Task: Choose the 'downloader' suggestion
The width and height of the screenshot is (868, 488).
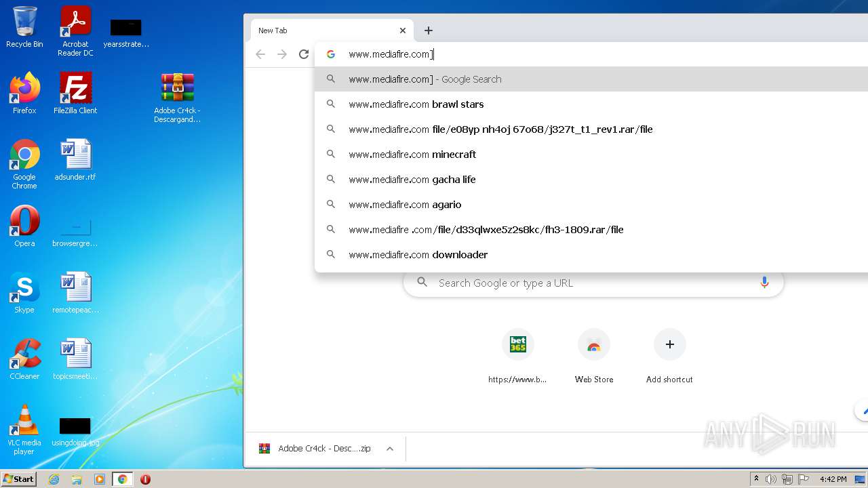Action: tap(591, 255)
